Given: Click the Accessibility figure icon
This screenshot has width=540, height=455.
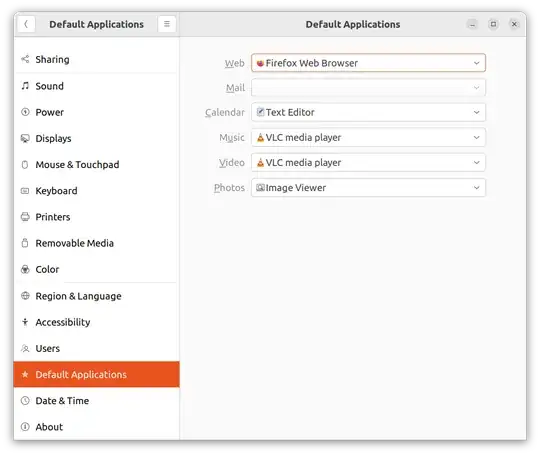Looking at the screenshot, I should click(x=25, y=322).
